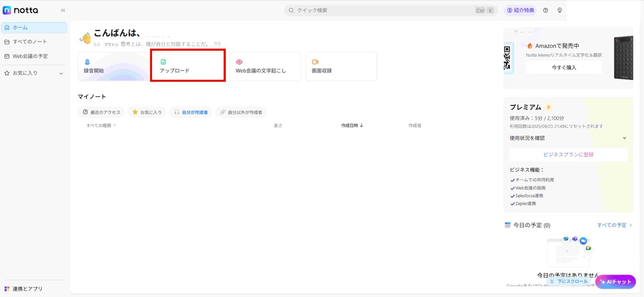Filter notes by お気に入り star chip
This screenshot has height=297, width=644.
click(147, 113)
